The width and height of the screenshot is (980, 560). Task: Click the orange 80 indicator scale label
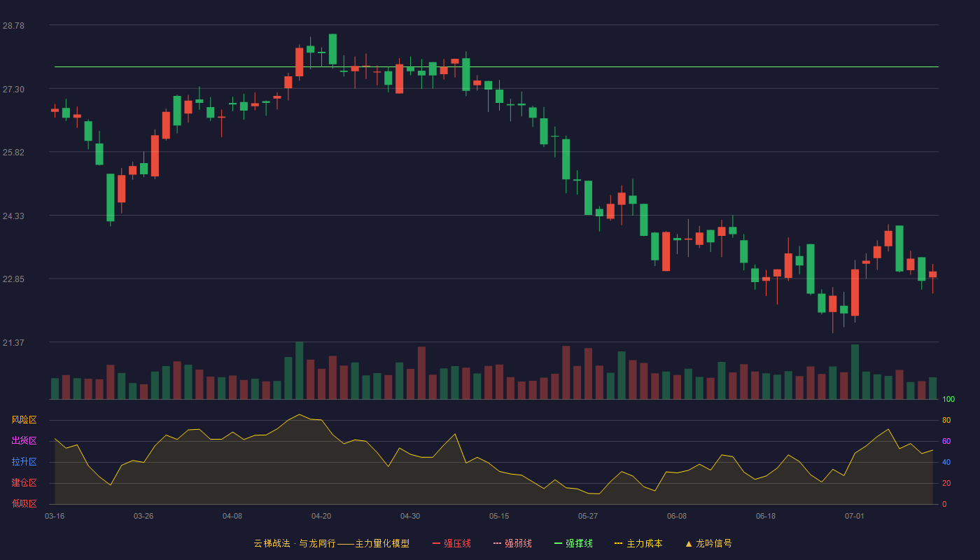click(x=946, y=420)
